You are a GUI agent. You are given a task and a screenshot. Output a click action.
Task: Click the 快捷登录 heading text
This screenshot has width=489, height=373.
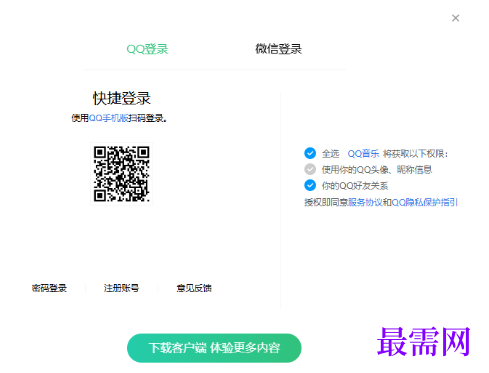tap(122, 98)
